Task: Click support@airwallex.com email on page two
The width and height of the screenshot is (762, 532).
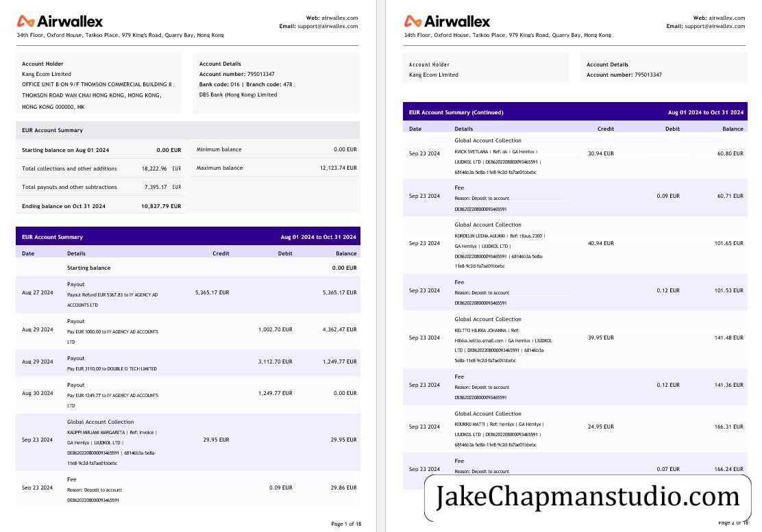Action: [x=714, y=26]
